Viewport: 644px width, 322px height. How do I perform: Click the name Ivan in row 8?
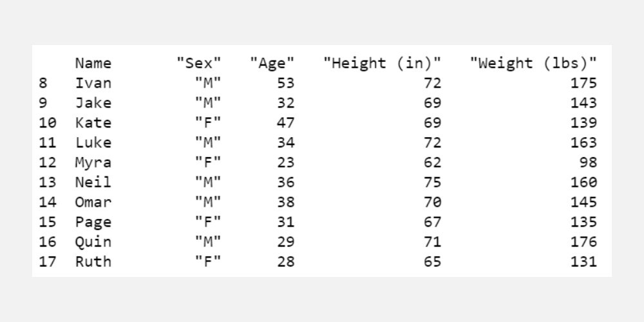(x=93, y=83)
